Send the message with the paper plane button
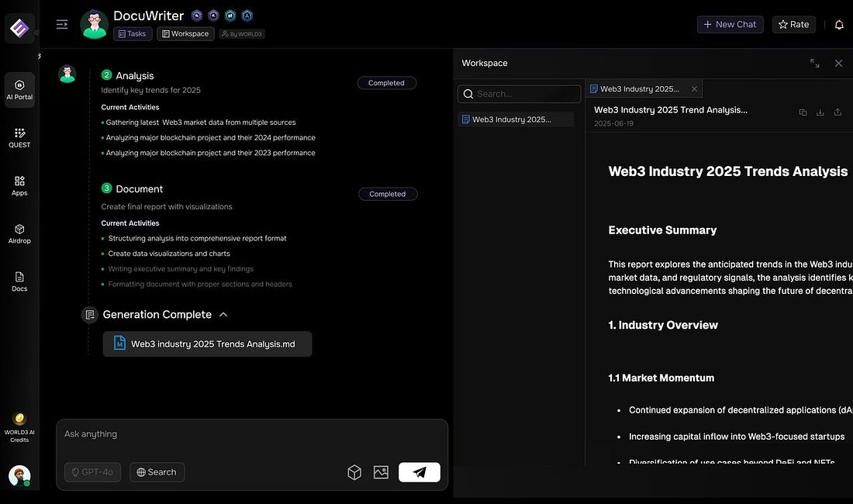Viewport: 853px width, 504px height. coord(419,472)
